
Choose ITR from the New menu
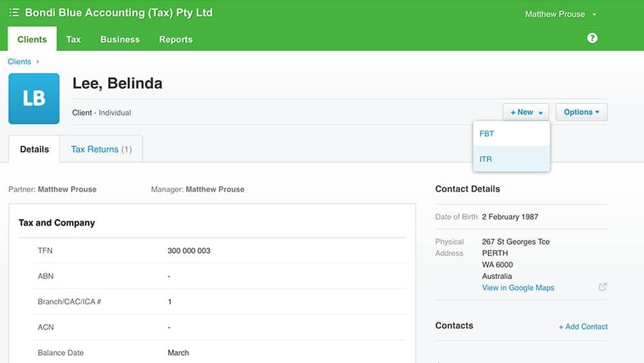(x=486, y=159)
